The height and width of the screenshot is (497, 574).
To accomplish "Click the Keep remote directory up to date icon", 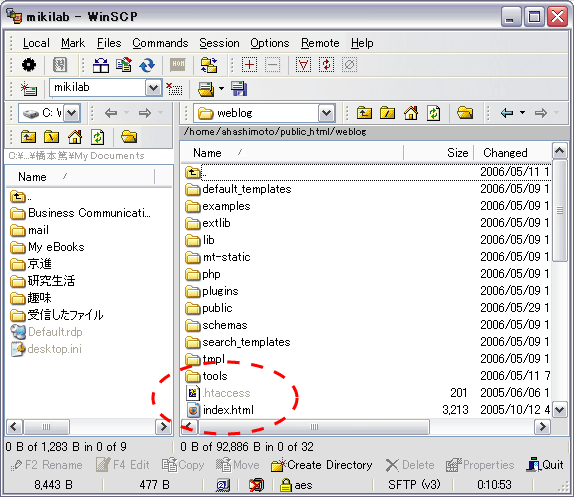I will pos(124,65).
